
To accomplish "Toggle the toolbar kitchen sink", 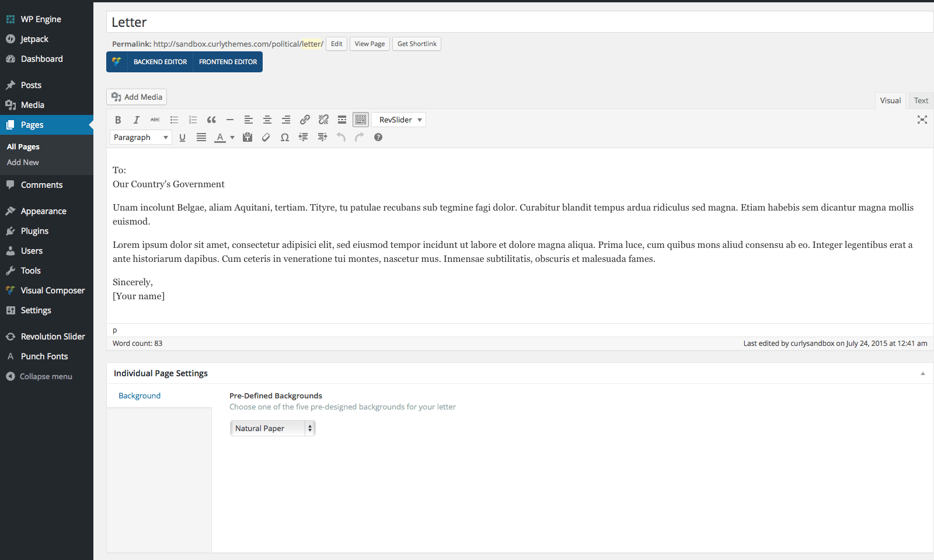I will (361, 120).
